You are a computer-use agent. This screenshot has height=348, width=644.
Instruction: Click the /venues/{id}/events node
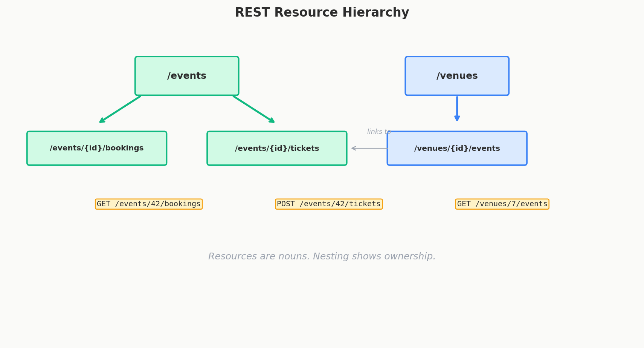(457, 148)
